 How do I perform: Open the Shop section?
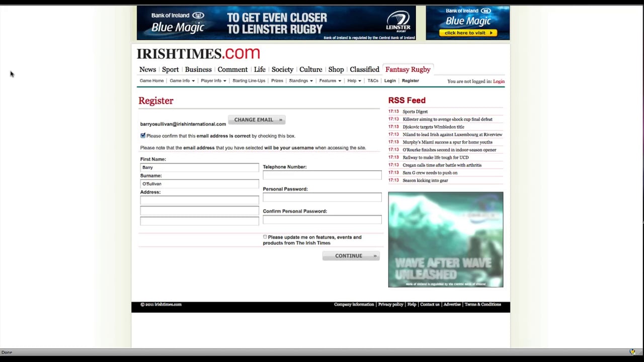tap(336, 69)
